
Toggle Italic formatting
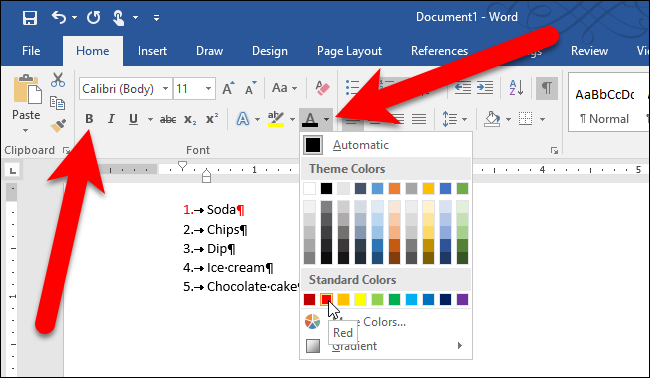(111, 119)
